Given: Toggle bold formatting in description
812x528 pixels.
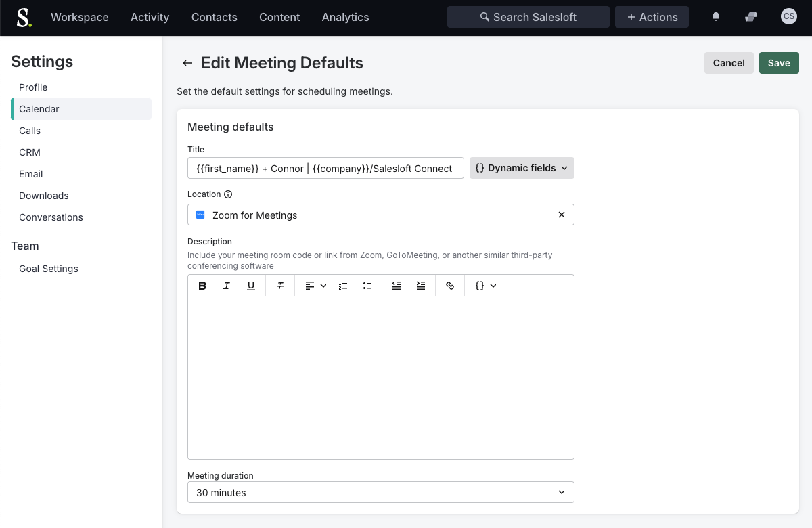Looking at the screenshot, I should point(202,286).
